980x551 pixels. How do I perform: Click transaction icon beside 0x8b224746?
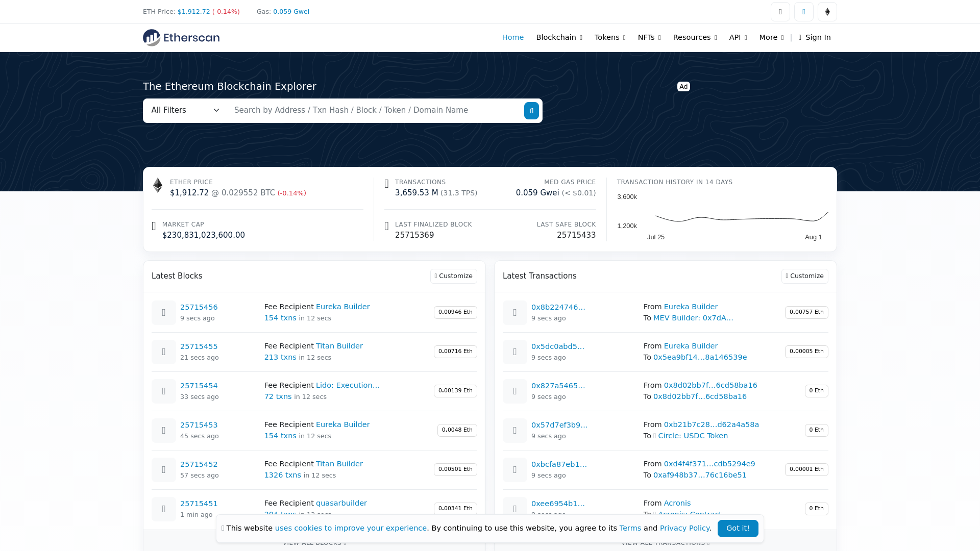(x=515, y=313)
